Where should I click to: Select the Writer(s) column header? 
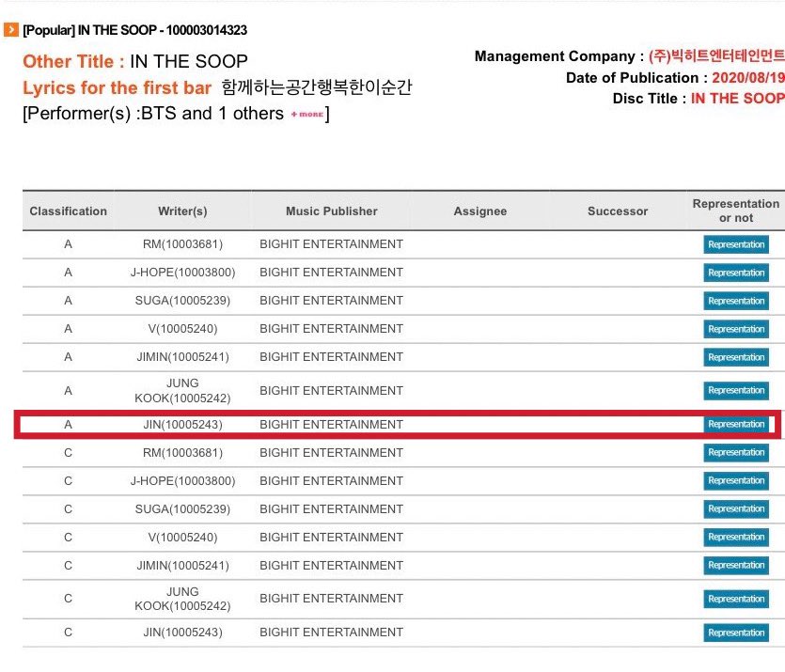click(182, 211)
